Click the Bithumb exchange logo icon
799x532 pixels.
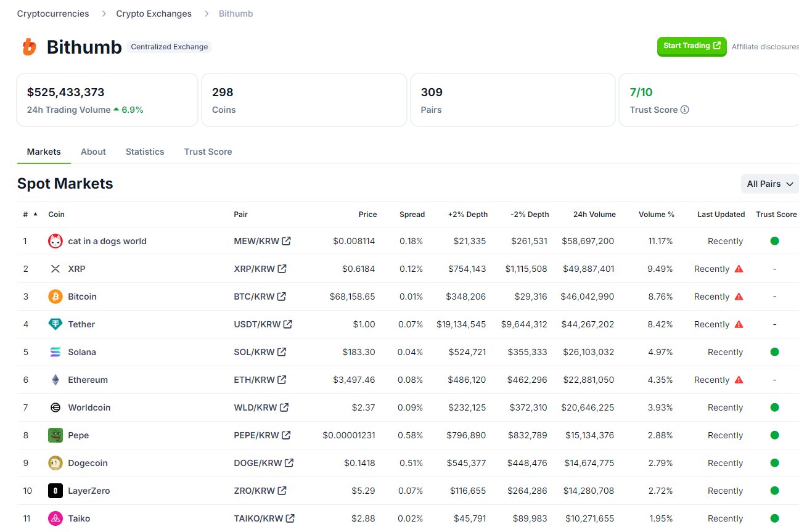tap(29, 47)
